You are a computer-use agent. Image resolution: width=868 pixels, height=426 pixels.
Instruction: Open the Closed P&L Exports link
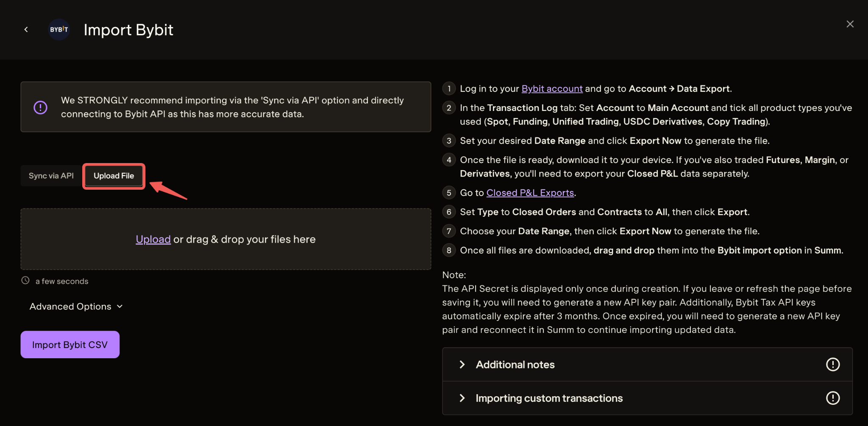pos(530,193)
